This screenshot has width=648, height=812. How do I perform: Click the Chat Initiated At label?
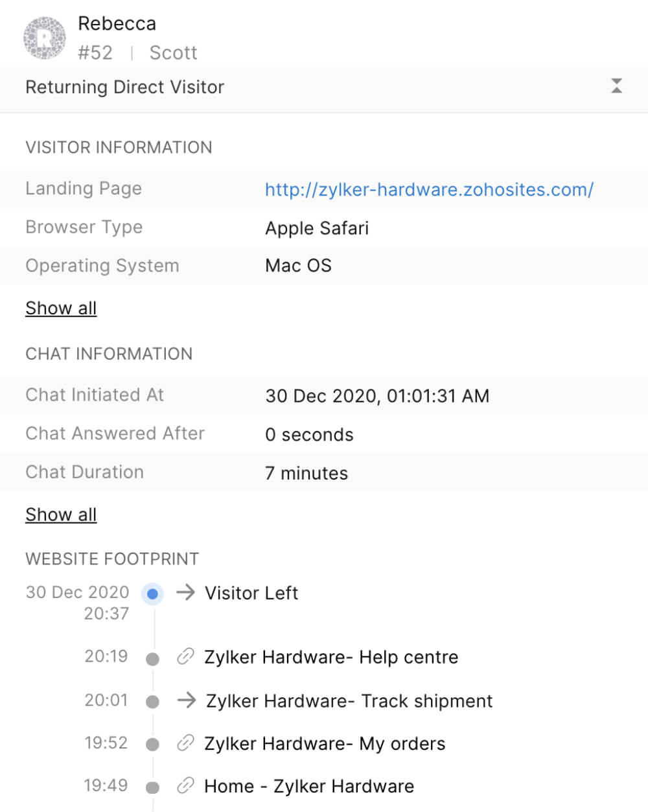[x=95, y=395]
